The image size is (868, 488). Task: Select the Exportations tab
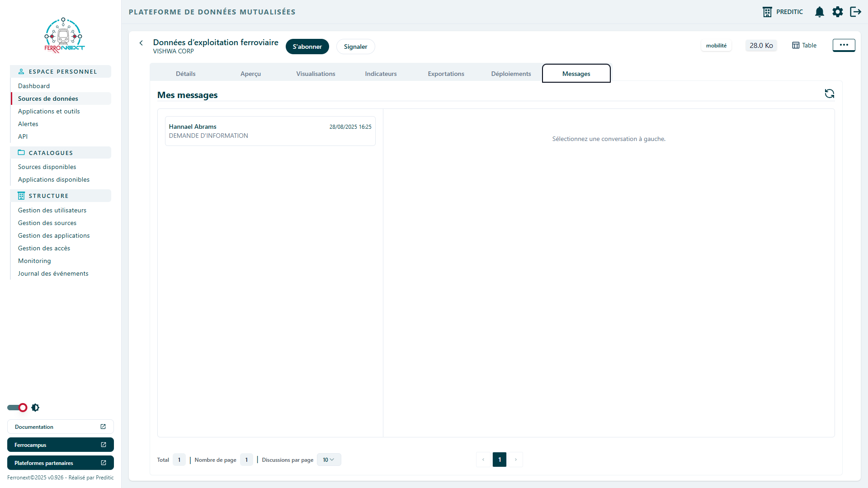tap(446, 74)
